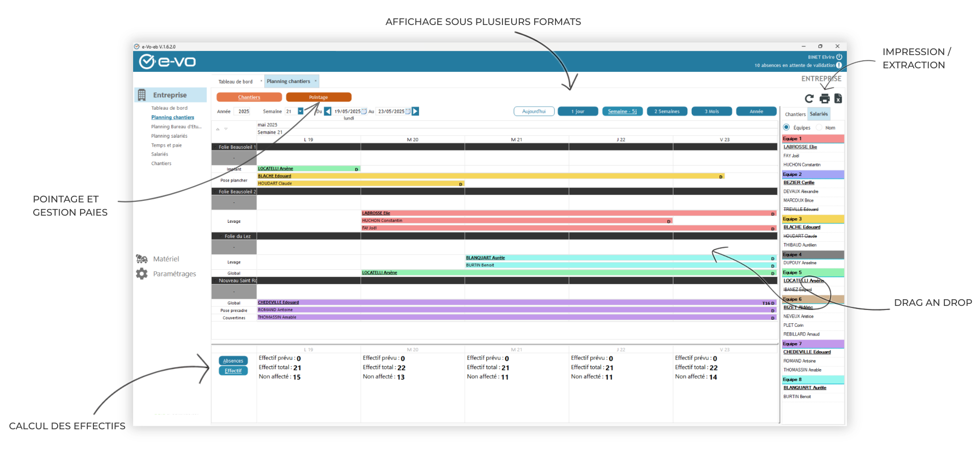
Task: Open the Salariés tab in right panel
Action: (x=819, y=114)
